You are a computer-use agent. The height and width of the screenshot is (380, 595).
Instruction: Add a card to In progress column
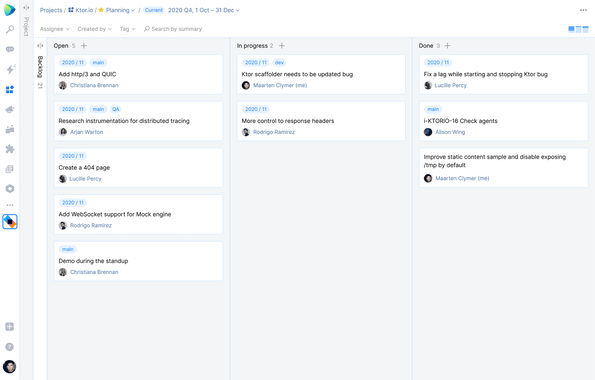click(282, 46)
